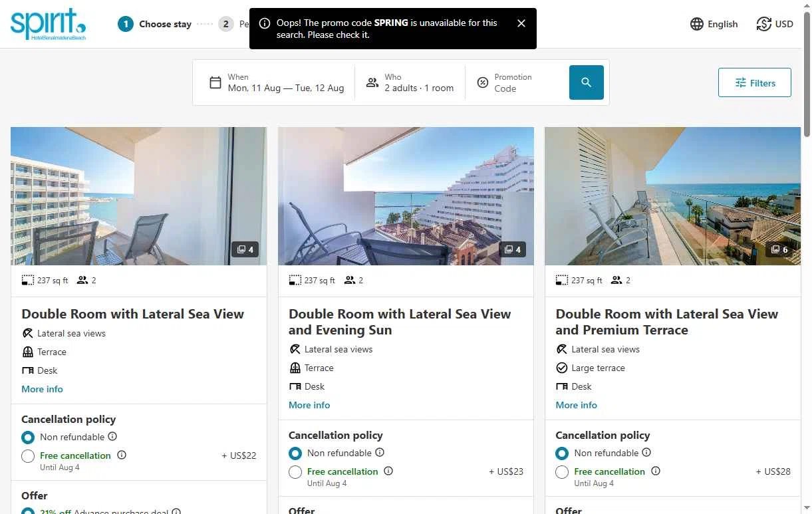812x514 pixels.
Task: Click the blue search button
Action: pos(587,82)
